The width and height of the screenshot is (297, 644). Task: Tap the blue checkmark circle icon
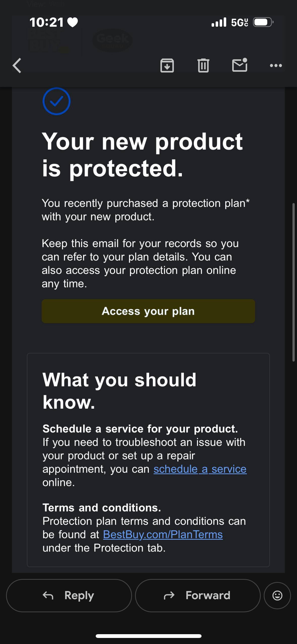(56, 101)
